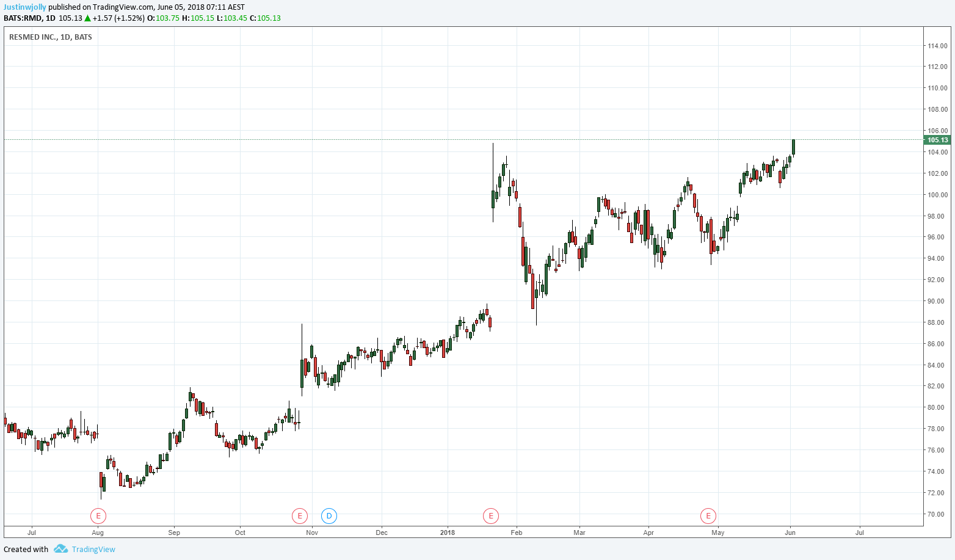Click the 100.00 price axis label

(937, 195)
